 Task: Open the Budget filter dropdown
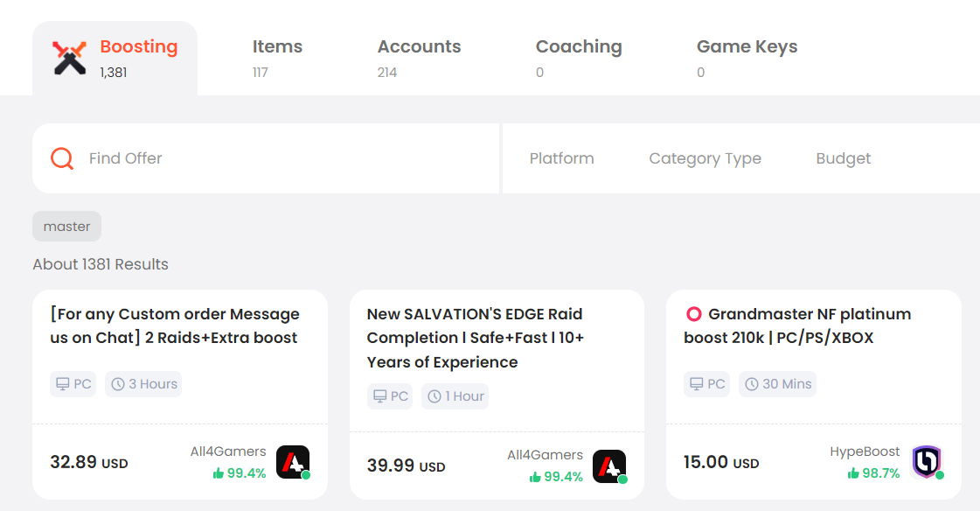843,158
